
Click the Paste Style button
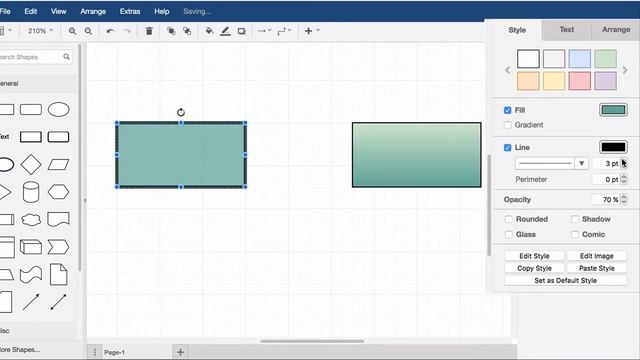[x=597, y=268]
